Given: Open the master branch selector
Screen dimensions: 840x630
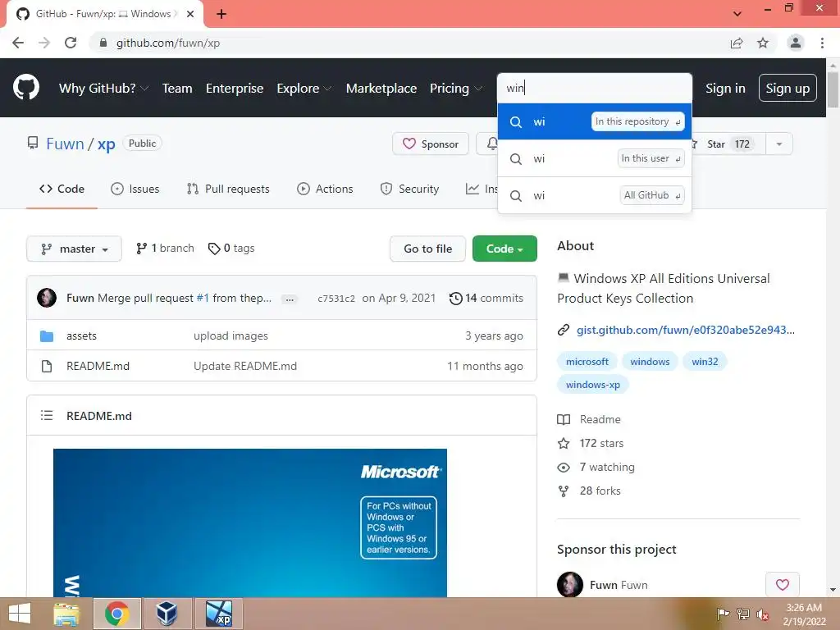Looking at the screenshot, I should coord(74,249).
